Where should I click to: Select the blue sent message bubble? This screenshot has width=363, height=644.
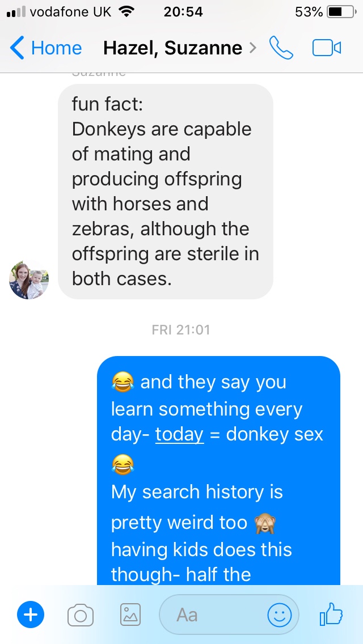coord(219,471)
